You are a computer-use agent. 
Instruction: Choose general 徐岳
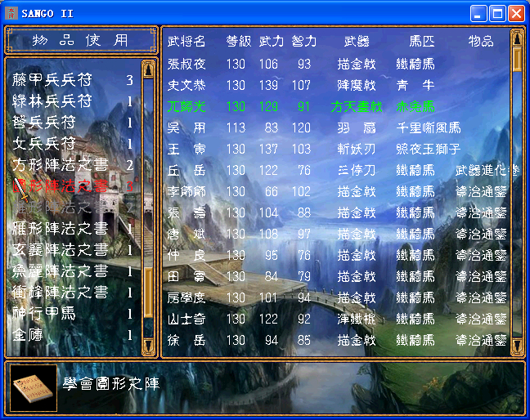click(x=186, y=340)
